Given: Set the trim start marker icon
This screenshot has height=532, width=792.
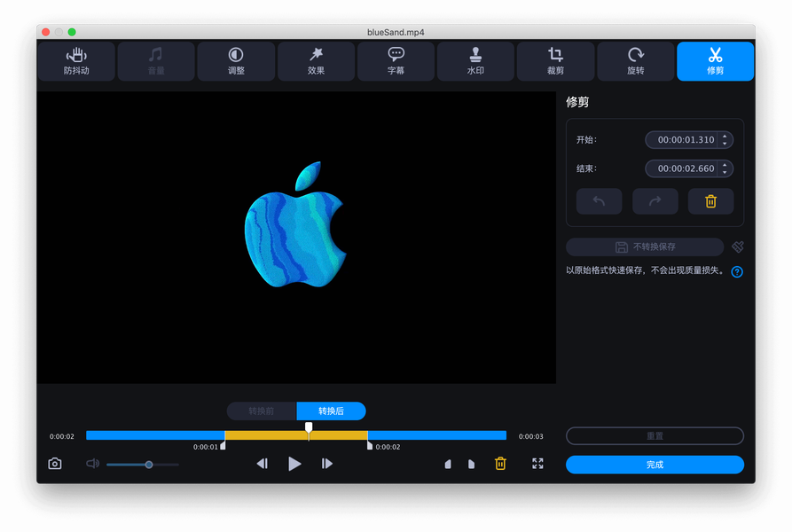Looking at the screenshot, I should tap(448, 464).
